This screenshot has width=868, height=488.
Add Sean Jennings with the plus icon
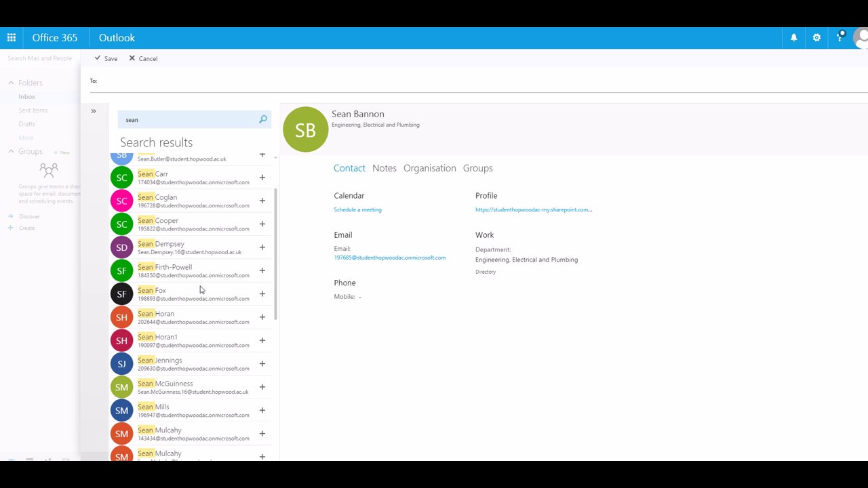pos(262,364)
